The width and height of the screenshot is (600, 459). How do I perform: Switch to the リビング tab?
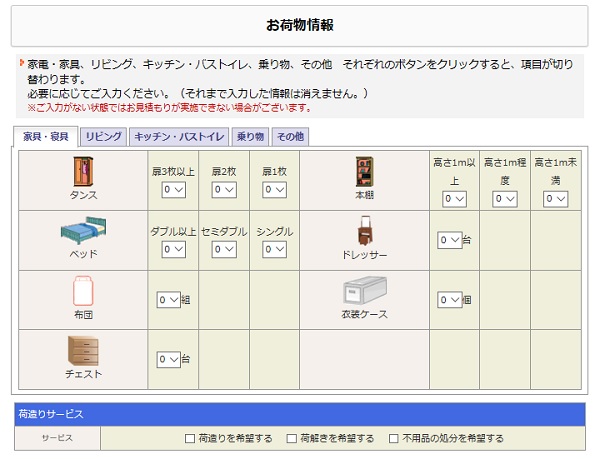coord(103,137)
